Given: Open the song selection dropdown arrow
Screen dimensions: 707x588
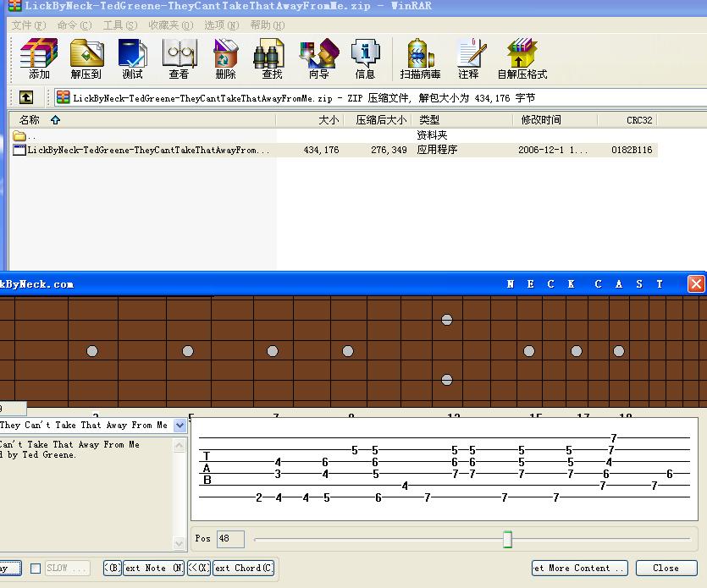Looking at the screenshot, I should click(x=180, y=425).
